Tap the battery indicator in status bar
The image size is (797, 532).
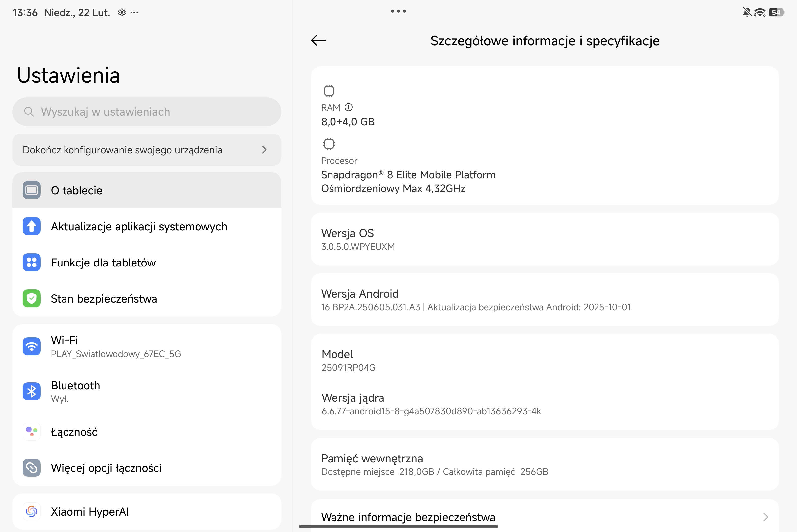click(x=776, y=12)
